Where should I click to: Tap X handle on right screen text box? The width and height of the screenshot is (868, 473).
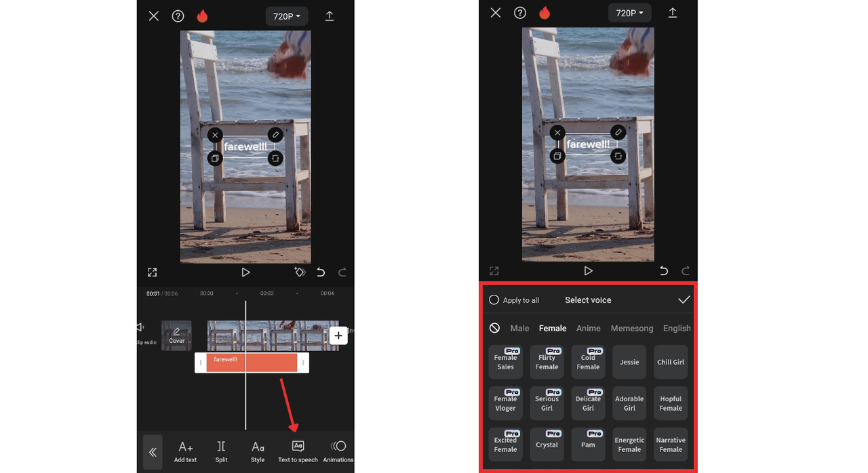tap(557, 133)
